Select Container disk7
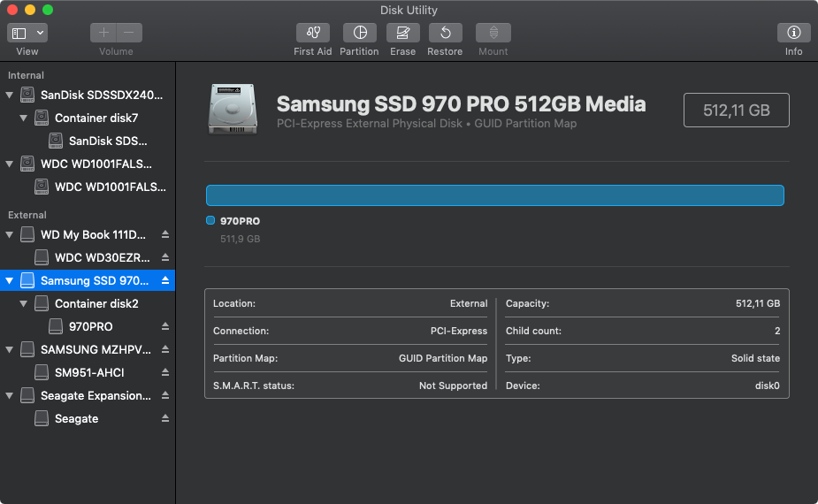818x504 pixels. (x=88, y=118)
